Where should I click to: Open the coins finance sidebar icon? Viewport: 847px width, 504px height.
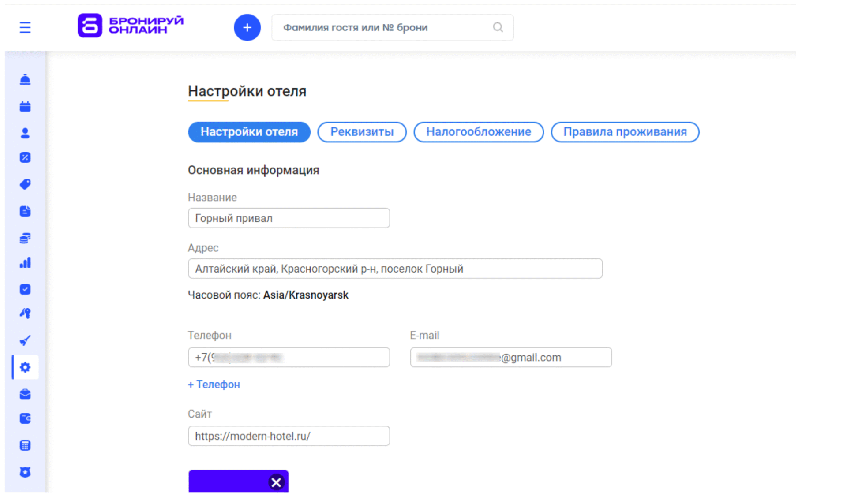(x=25, y=238)
